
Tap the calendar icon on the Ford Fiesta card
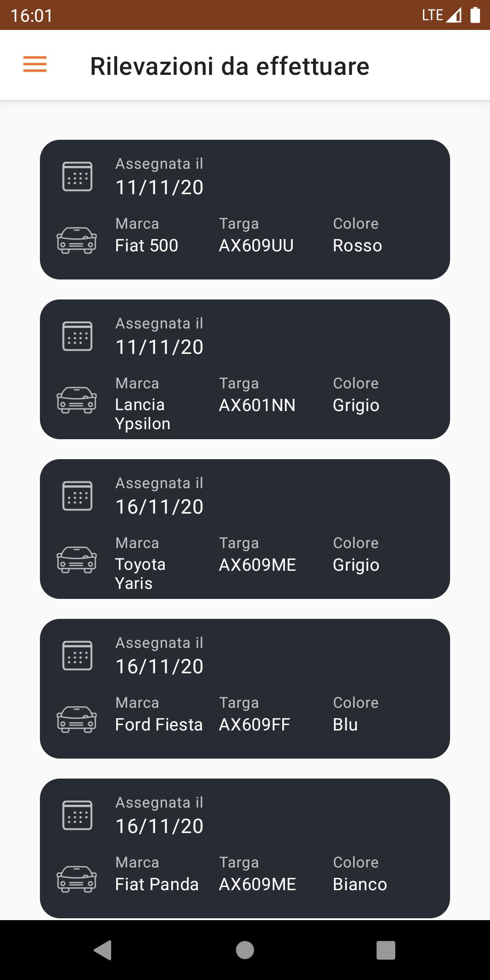[x=77, y=655]
